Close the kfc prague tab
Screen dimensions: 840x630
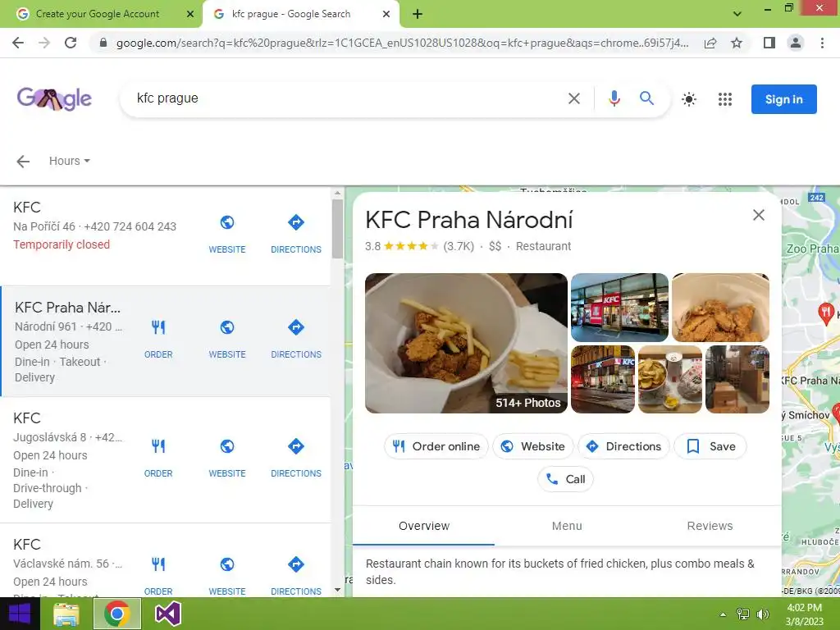(386, 14)
